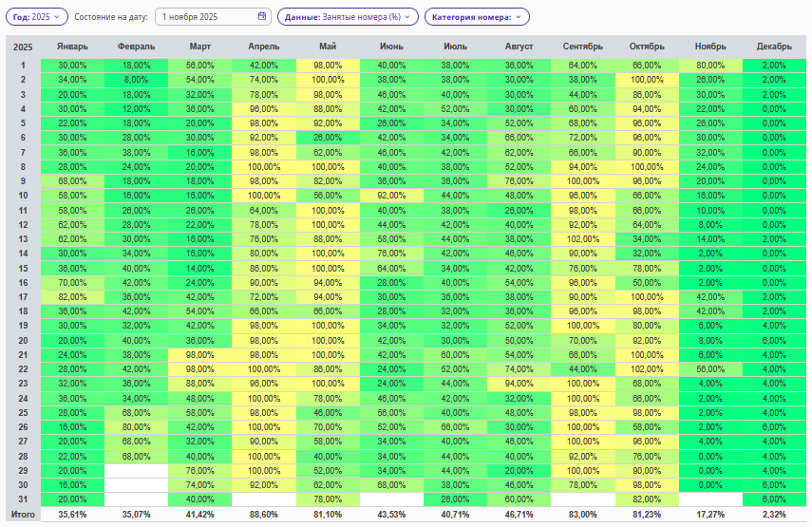Click October day 31 cell 82,00%

pos(647,499)
